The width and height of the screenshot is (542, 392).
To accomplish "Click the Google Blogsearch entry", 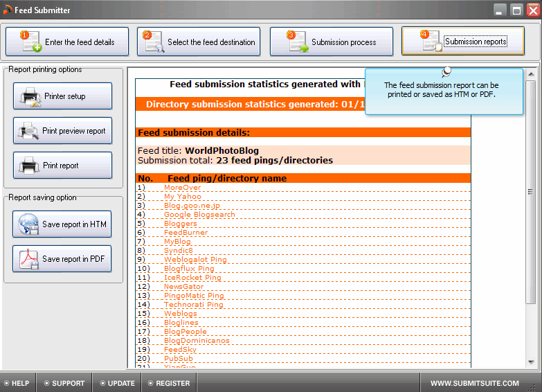I will coord(199,214).
